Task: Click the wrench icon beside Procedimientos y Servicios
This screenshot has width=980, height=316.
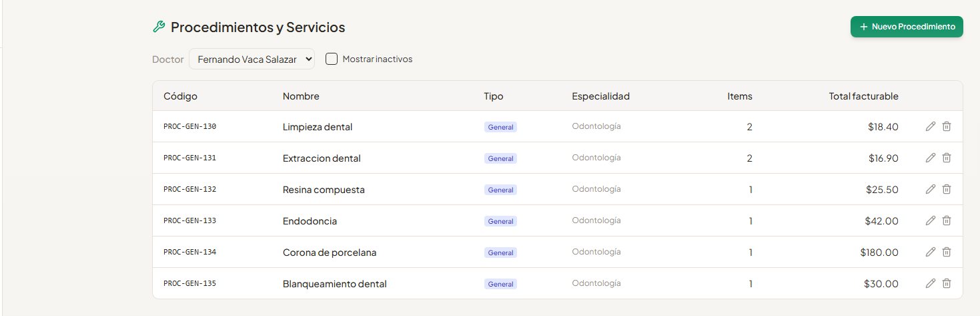Action: pos(159,27)
